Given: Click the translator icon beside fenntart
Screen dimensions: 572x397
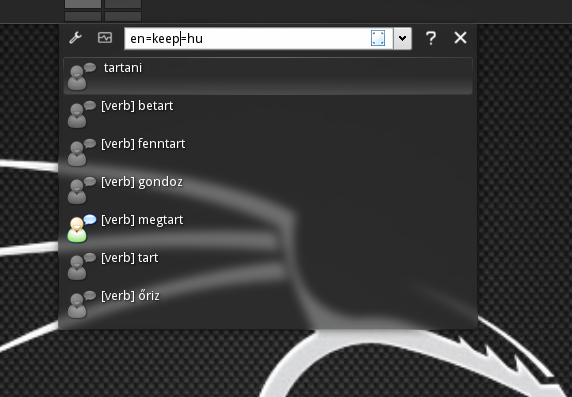Looking at the screenshot, I should 82,152.
